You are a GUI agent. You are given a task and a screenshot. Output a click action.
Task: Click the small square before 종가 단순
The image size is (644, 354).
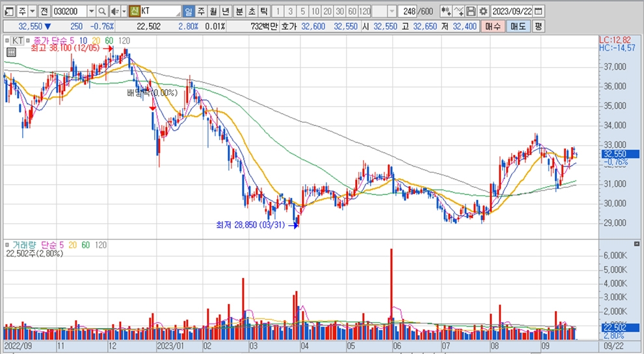click(29, 40)
